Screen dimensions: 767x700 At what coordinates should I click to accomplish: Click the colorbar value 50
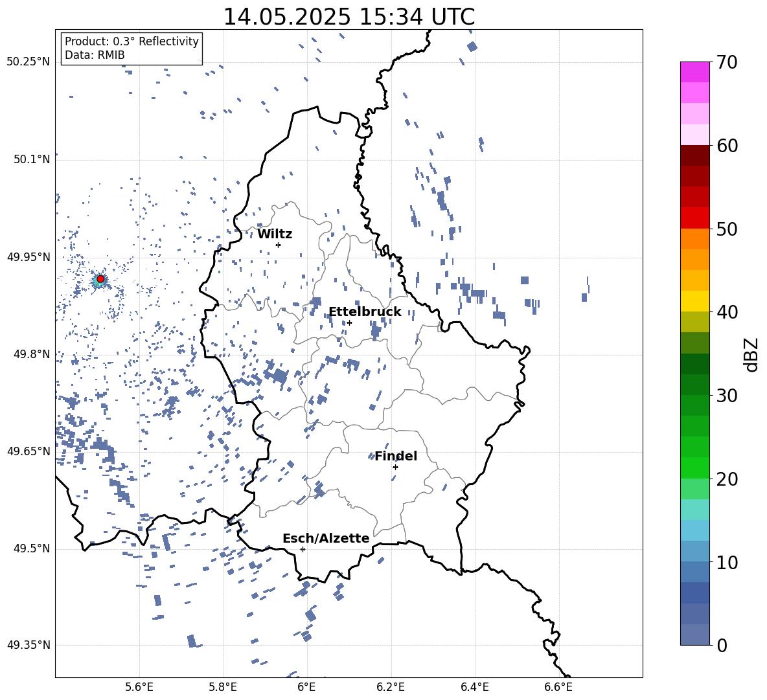(727, 229)
